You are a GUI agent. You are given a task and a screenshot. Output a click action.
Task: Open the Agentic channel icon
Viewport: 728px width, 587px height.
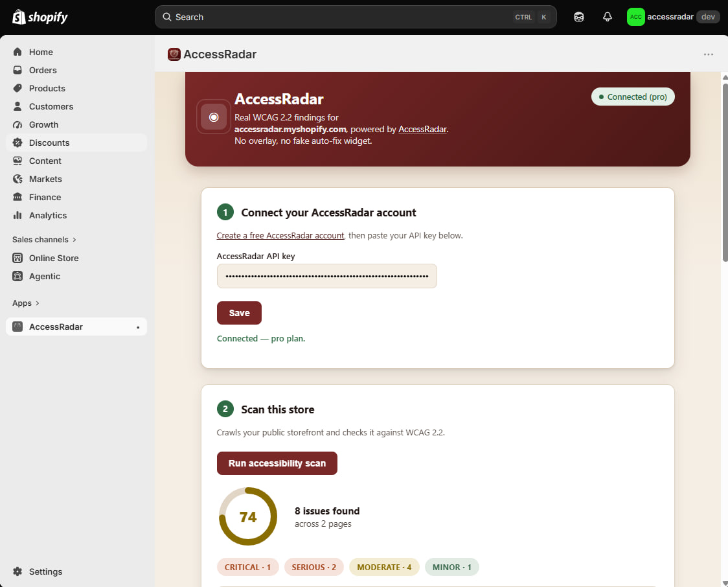[17, 276]
